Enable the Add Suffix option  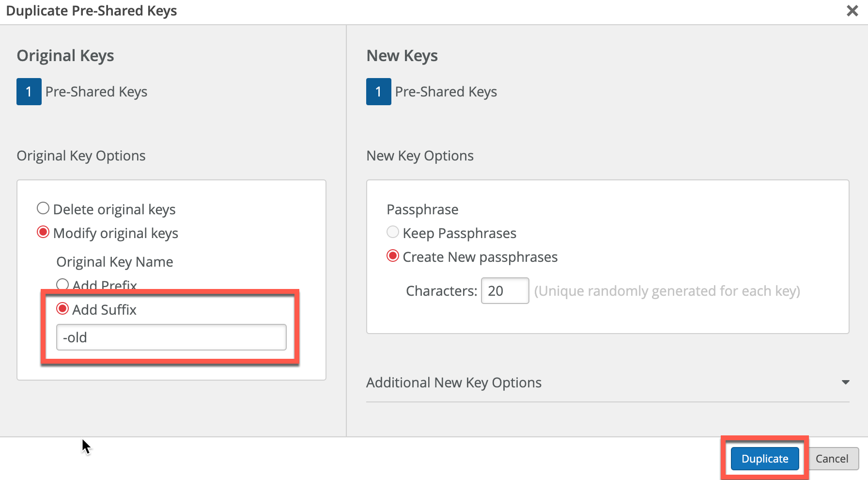pyautogui.click(x=62, y=308)
